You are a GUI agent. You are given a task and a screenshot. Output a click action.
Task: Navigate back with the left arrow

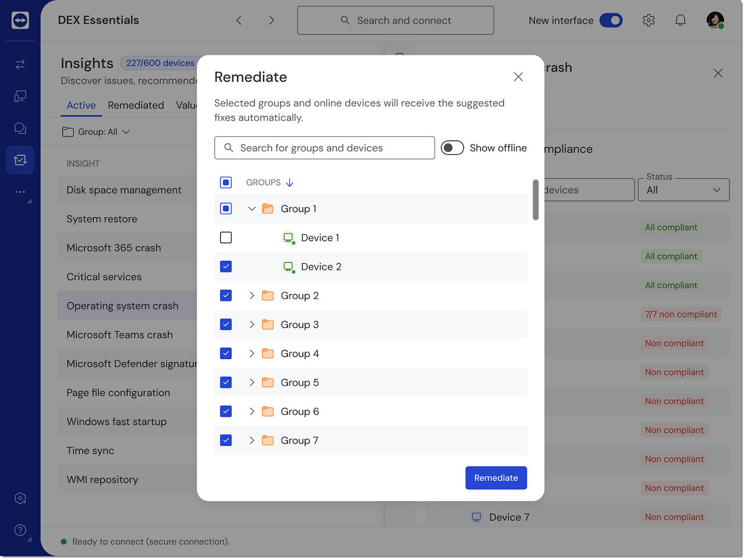(239, 20)
